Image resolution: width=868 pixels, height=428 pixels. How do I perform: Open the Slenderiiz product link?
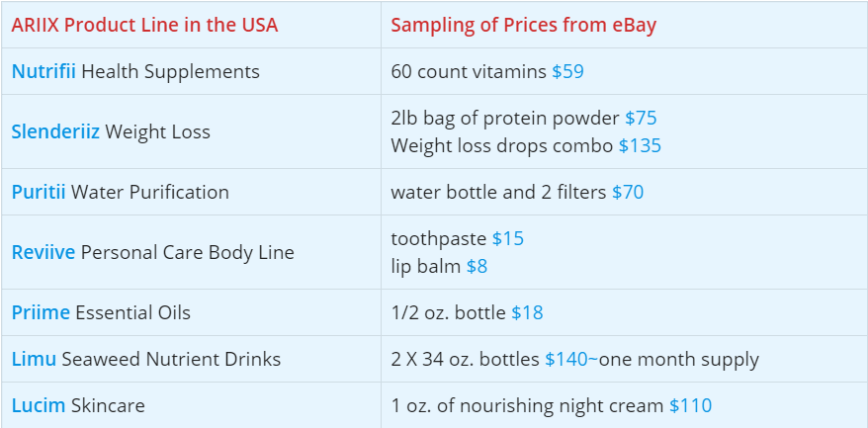(x=55, y=131)
